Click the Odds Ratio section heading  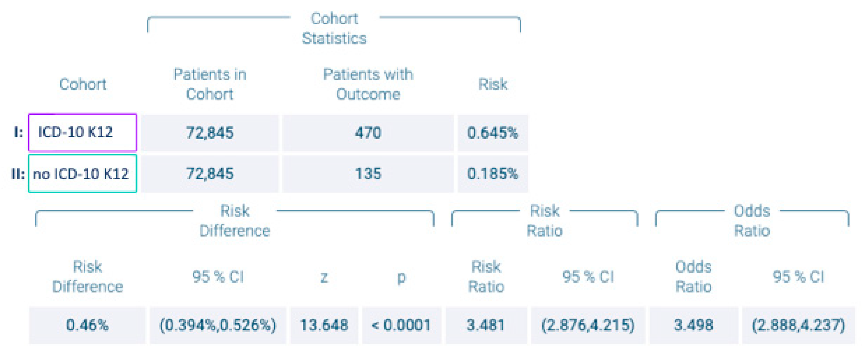click(752, 221)
